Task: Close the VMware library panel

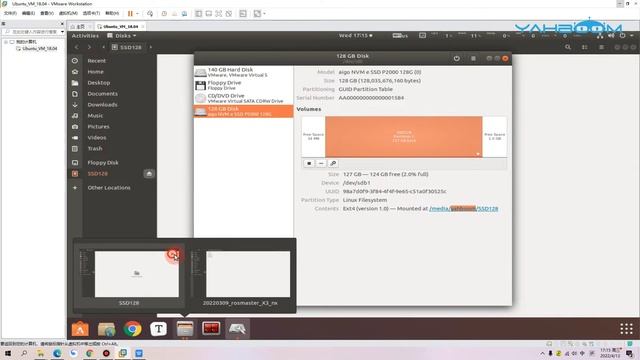Action: tap(62, 24)
